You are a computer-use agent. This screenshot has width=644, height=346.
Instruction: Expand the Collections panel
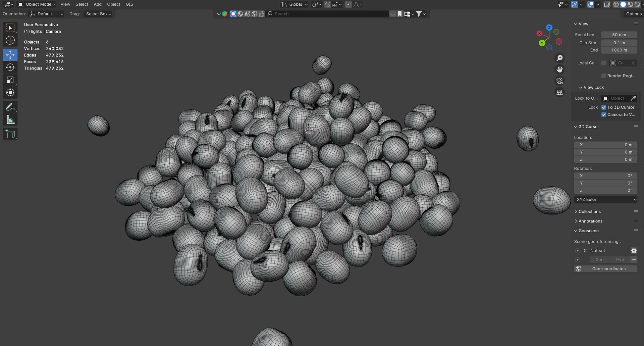pos(589,211)
